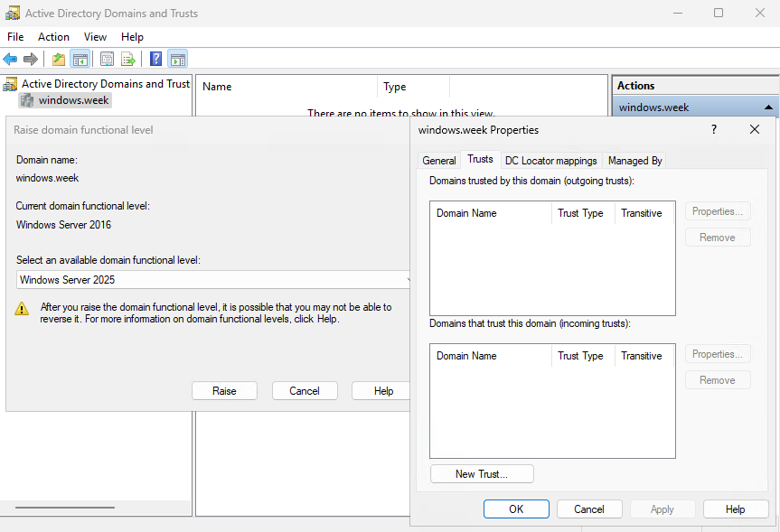Click the yellow warning triangle icon

(x=22, y=309)
